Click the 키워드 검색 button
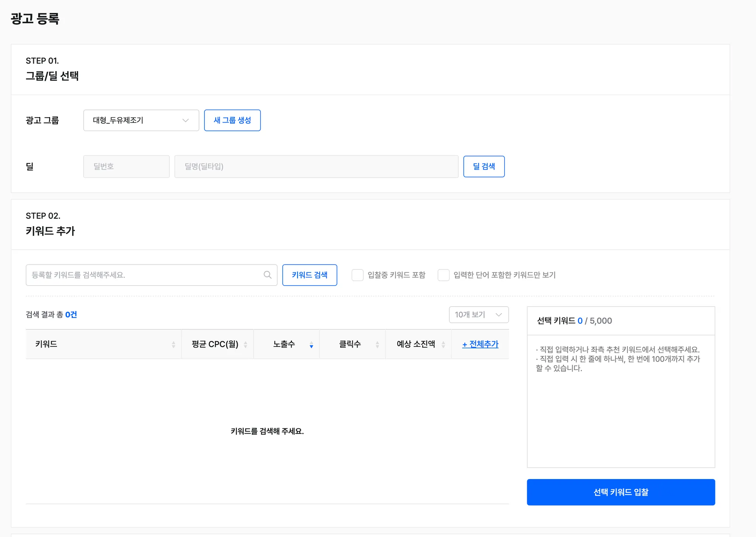The width and height of the screenshot is (756, 537). click(x=309, y=275)
